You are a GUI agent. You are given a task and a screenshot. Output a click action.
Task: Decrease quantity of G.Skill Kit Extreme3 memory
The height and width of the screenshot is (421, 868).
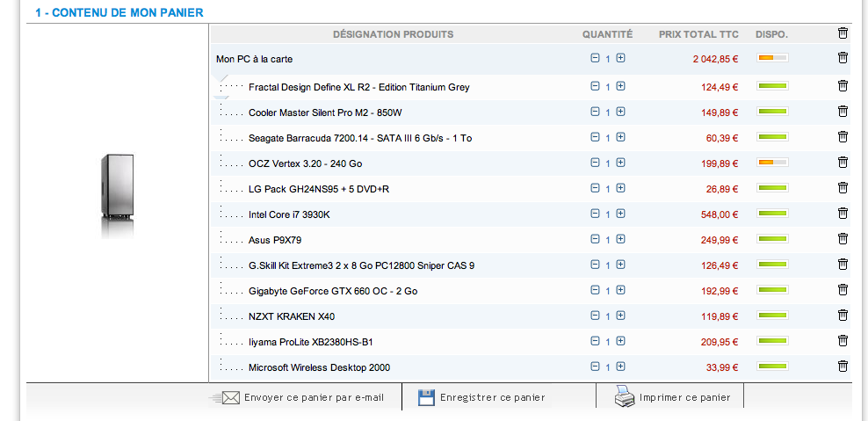click(595, 265)
